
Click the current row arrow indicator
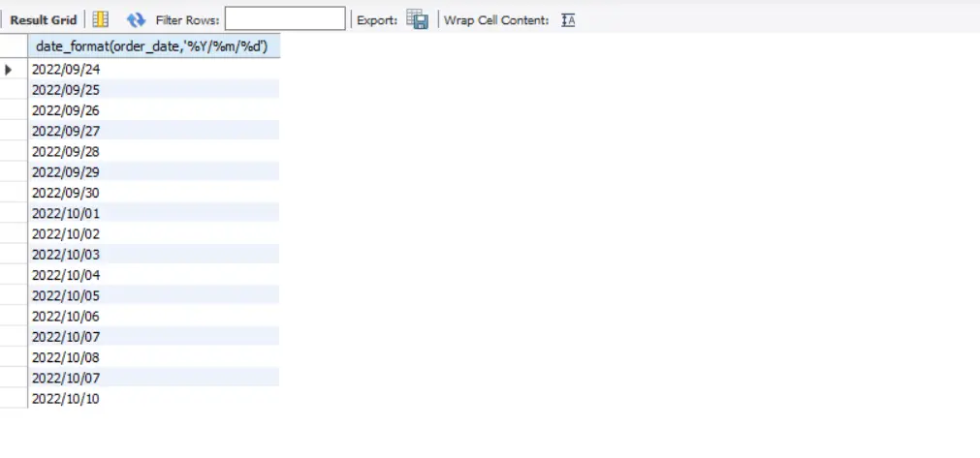click(x=10, y=70)
